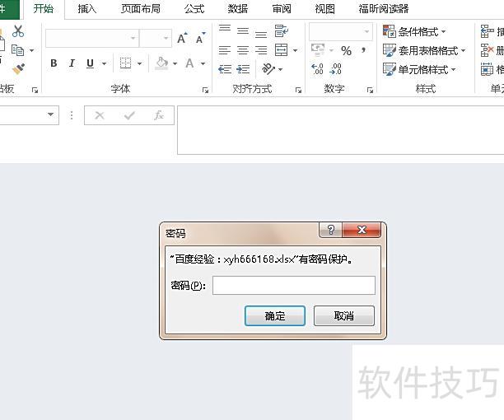The height and width of the screenshot is (420, 504).
Task: Expand the Merge cells dropdown arrow
Action: [295, 50]
